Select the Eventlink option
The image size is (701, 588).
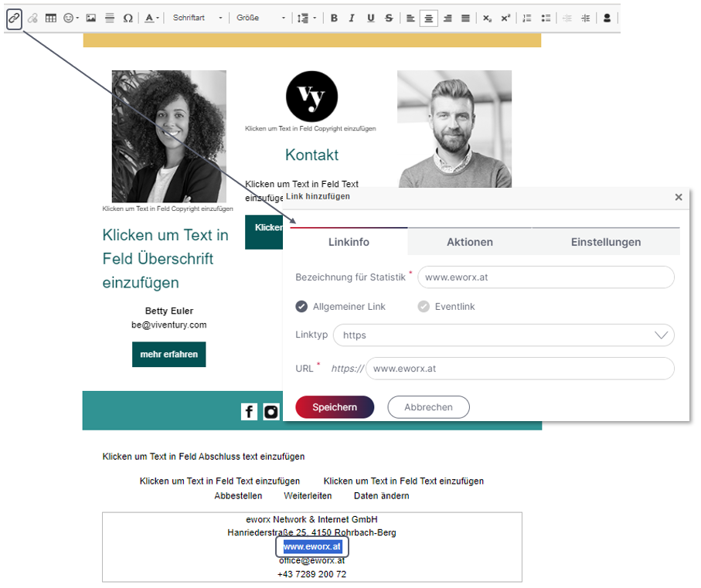pyautogui.click(x=446, y=307)
